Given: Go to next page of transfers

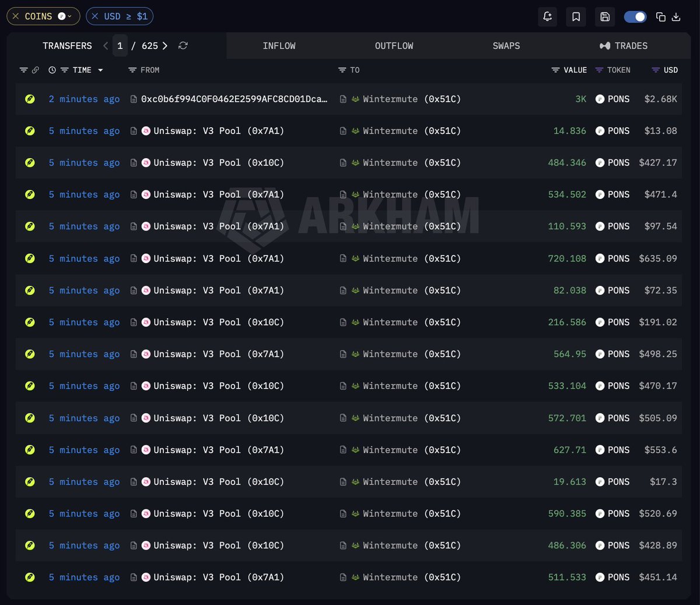Looking at the screenshot, I should [x=165, y=46].
